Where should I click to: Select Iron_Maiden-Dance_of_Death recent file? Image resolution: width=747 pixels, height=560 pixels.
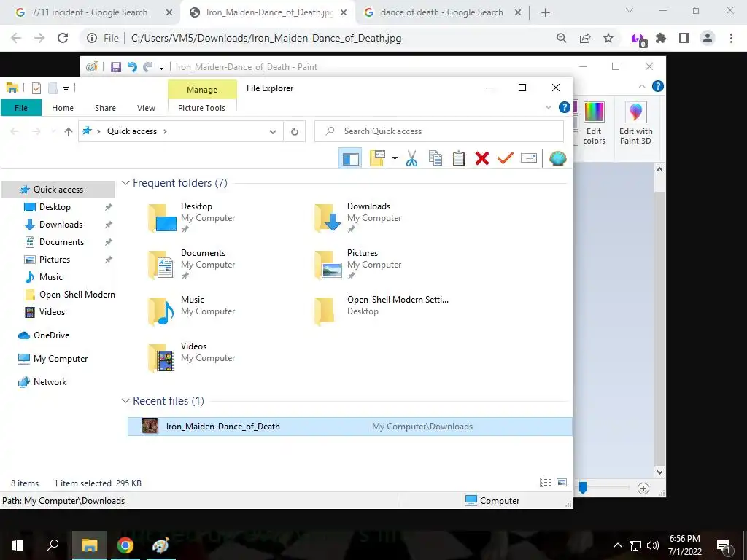(x=350, y=426)
